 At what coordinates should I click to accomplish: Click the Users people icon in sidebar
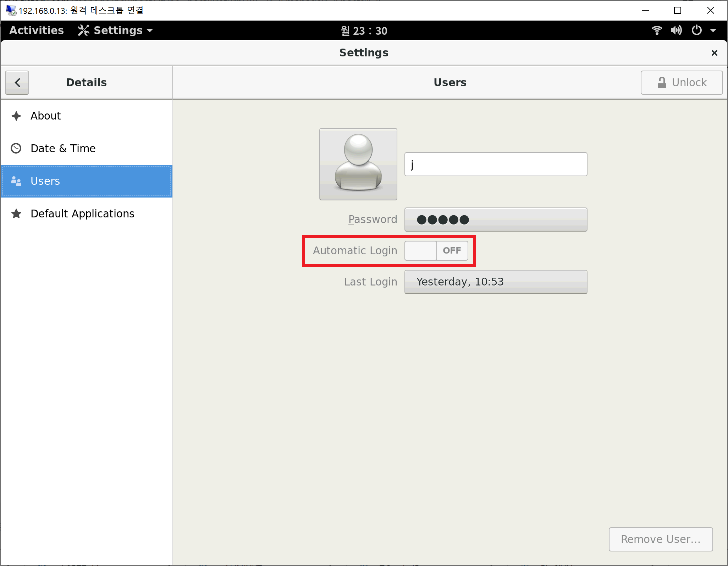click(x=16, y=181)
